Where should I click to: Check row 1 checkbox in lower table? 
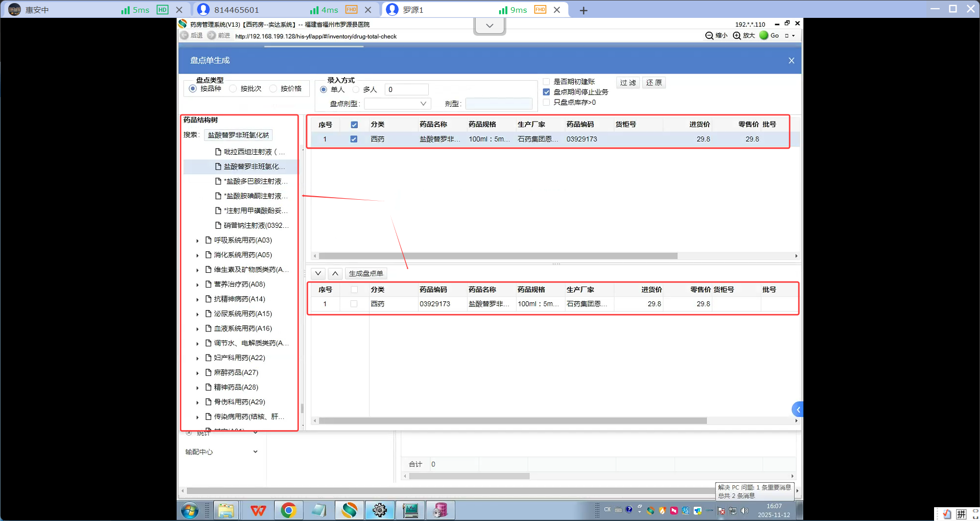point(354,304)
